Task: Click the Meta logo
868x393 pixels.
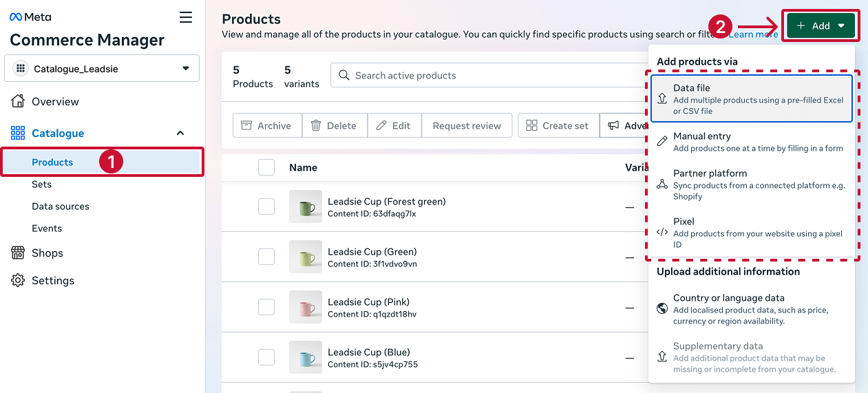Action: point(30,17)
